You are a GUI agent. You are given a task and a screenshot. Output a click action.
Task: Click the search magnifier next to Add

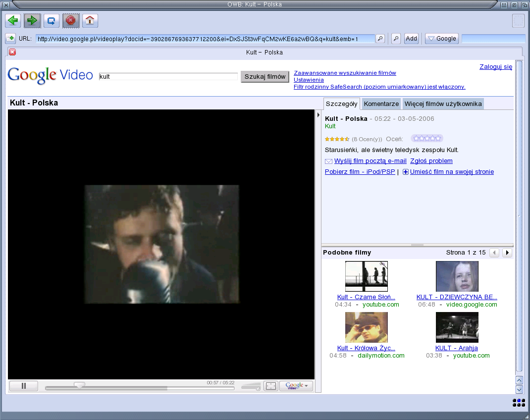[x=396, y=39]
